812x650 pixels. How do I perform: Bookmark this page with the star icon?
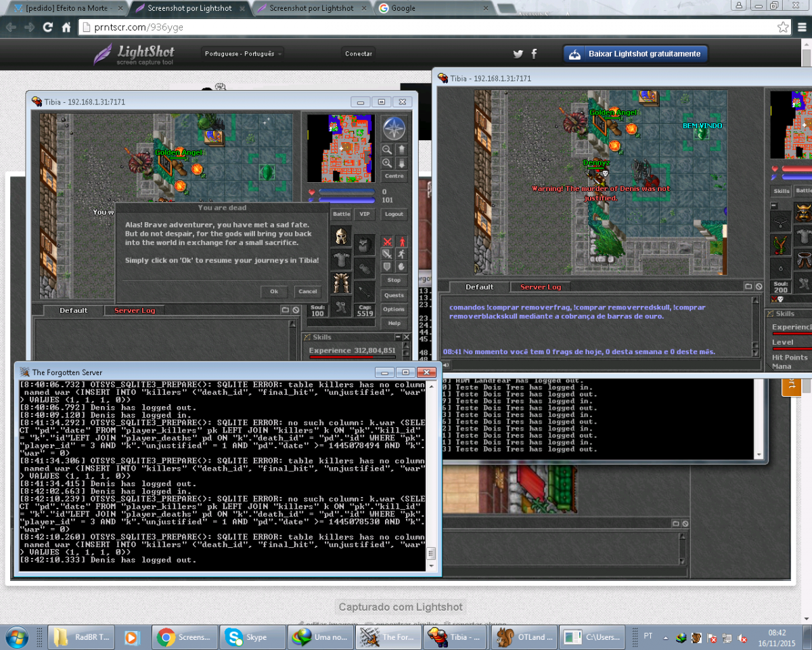point(783,27)
